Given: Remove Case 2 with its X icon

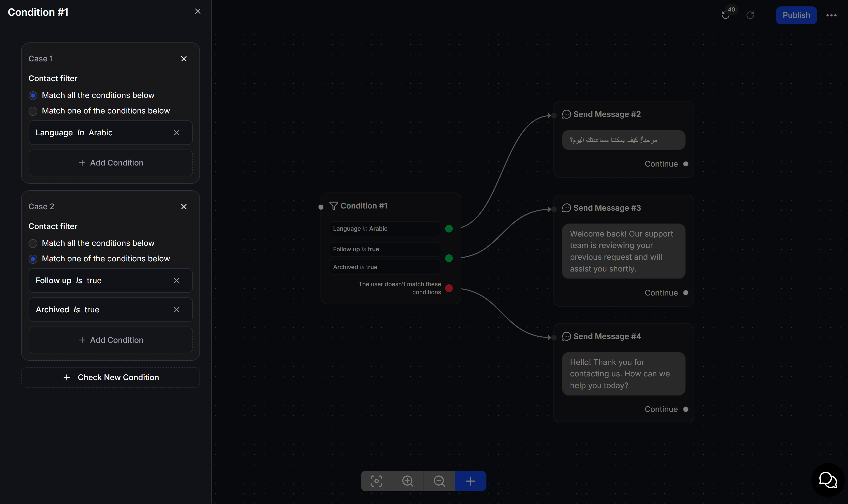Looking at the screenshot, I should 184,207.
